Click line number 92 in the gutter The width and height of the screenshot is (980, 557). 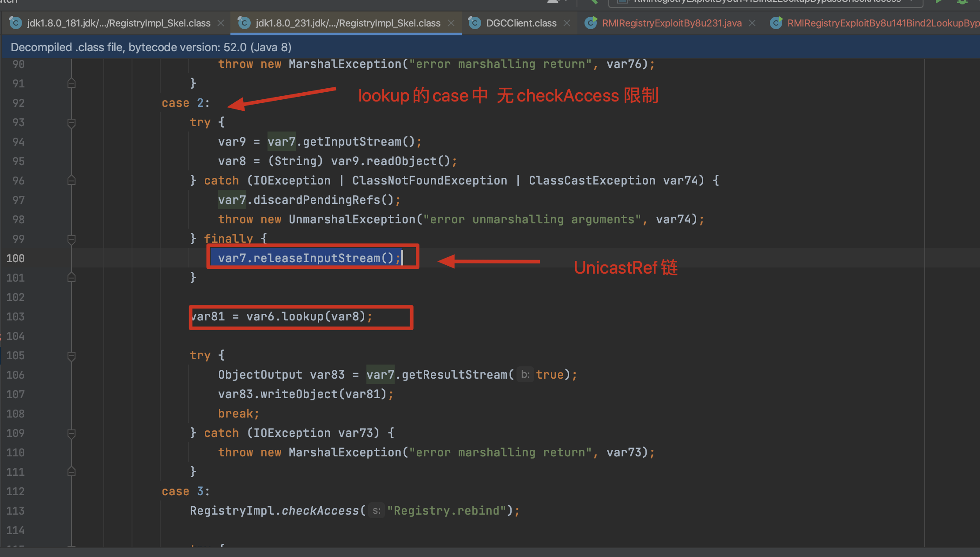18,103
